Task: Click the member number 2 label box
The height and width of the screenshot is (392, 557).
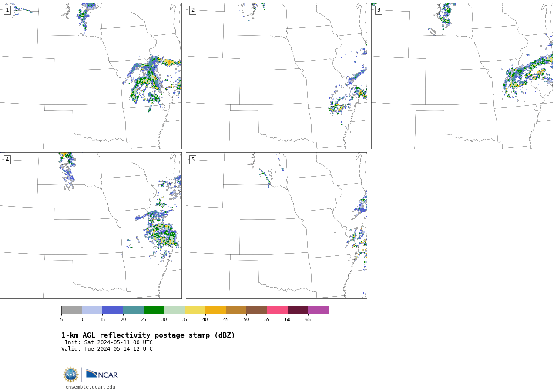Action: (193, 10)
